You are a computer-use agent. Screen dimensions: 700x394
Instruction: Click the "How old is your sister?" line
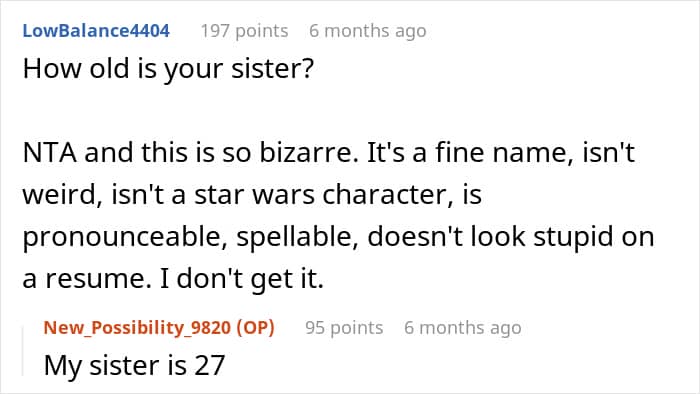168,69
